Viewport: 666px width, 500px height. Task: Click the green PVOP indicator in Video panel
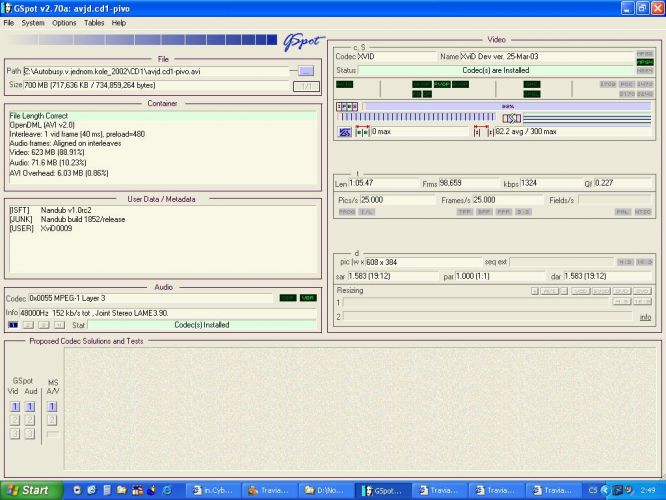click(442, 84)
